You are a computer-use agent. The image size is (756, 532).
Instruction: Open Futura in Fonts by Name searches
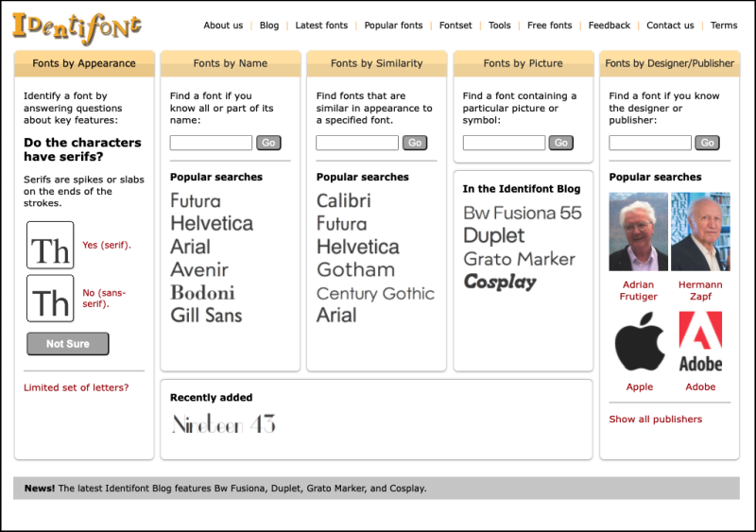(196, 200)
